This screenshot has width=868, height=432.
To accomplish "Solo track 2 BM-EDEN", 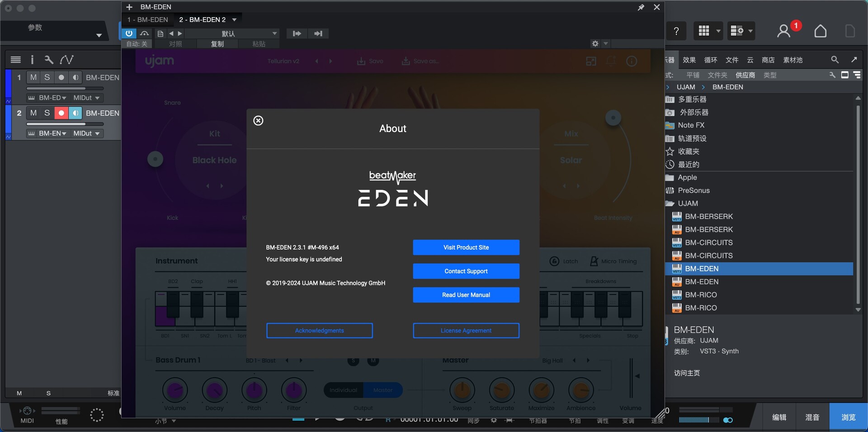I will click(x=47, y=113).
